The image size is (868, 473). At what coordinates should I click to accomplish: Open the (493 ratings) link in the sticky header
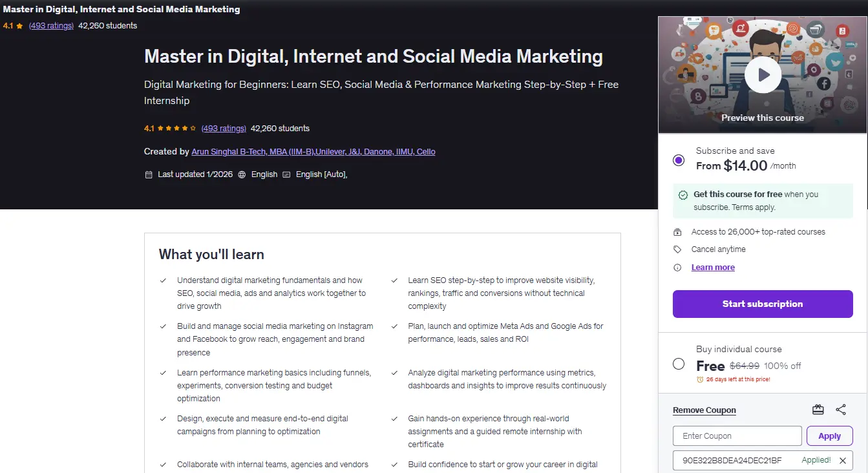click(51, 26)
